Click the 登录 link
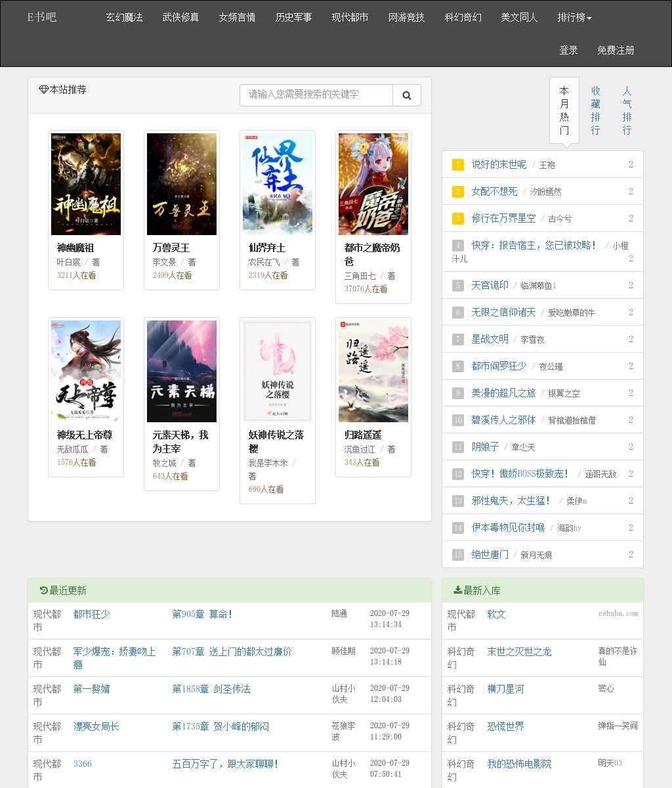 pyautogui.click(x=568, y=51)
